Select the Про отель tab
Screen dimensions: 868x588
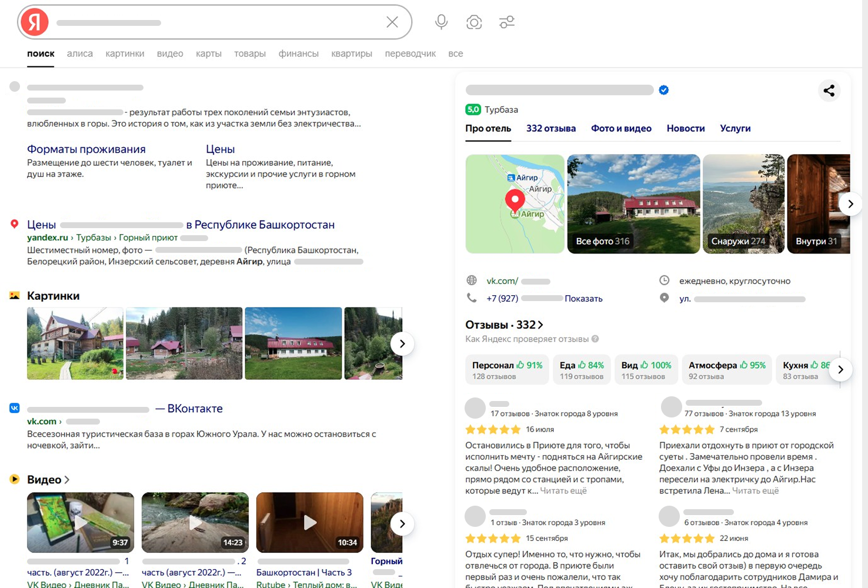[488, 128]
